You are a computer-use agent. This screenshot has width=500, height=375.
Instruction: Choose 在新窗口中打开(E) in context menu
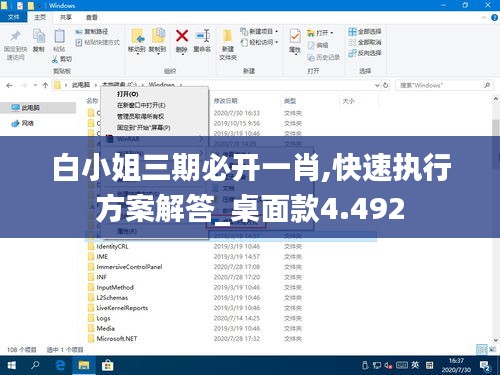[141, 105]
